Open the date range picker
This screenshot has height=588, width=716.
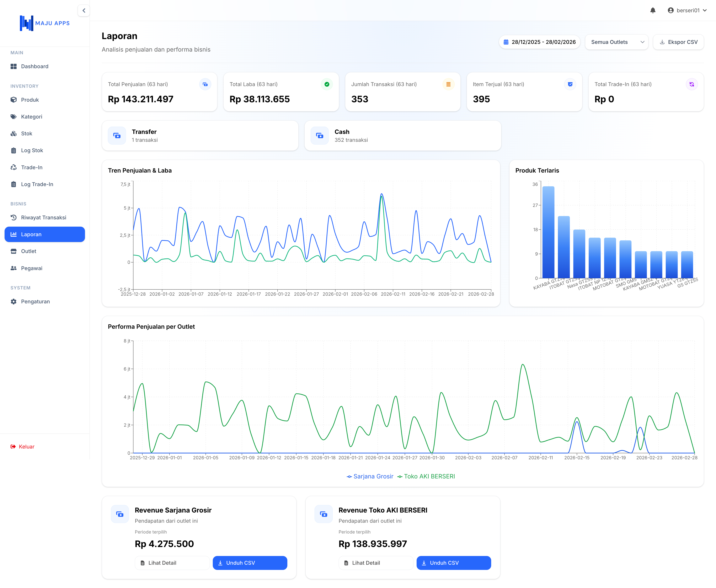539,42
